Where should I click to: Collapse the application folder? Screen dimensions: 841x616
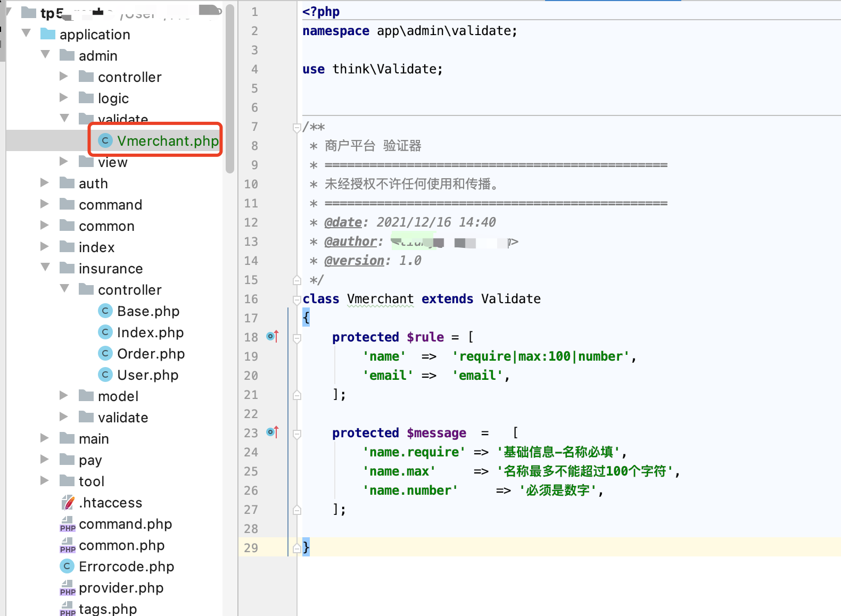point(26,34)
